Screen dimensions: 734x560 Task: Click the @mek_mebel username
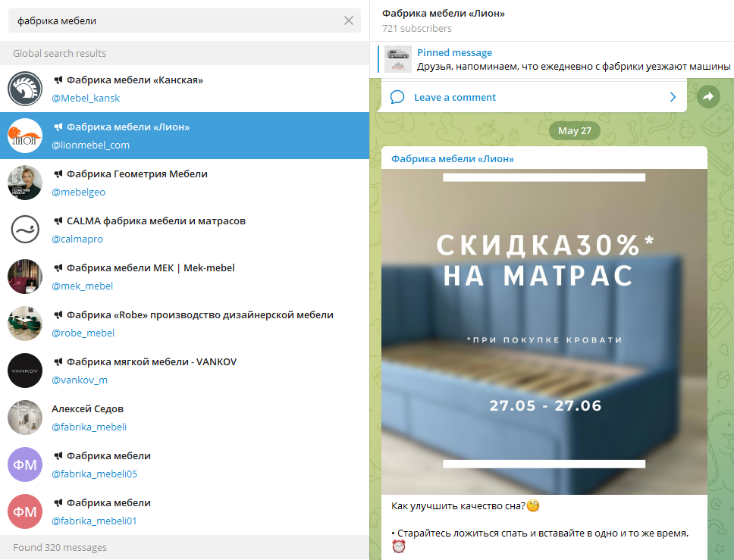pos(82,286)
